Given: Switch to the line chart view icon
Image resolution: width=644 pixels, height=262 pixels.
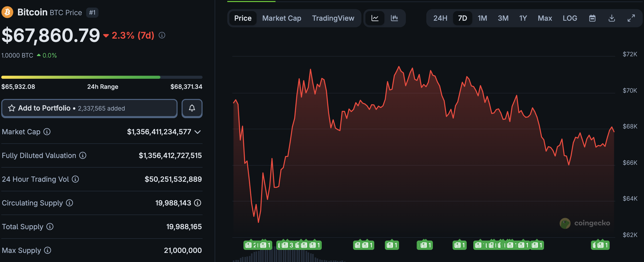Looking at the screenshot, I should [375, 18].
